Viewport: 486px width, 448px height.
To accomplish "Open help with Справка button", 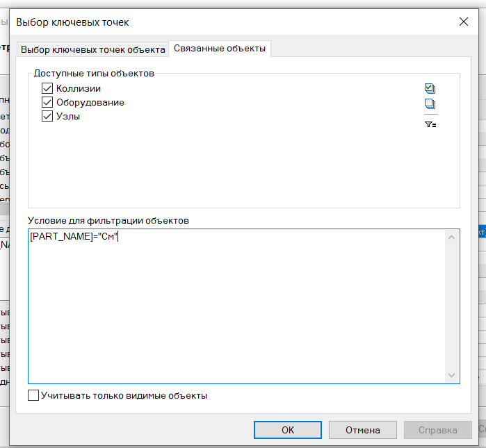I will pyautogui.click(x=437, y=430).
